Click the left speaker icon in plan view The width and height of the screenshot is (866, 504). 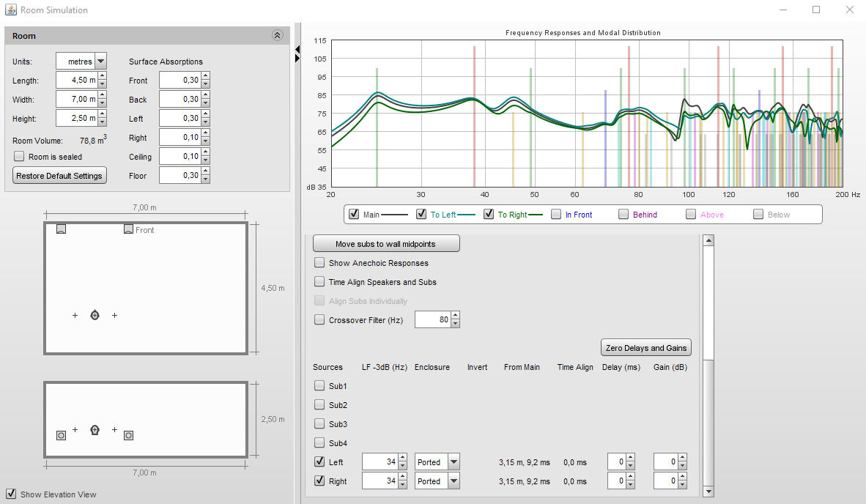[62, 229]
